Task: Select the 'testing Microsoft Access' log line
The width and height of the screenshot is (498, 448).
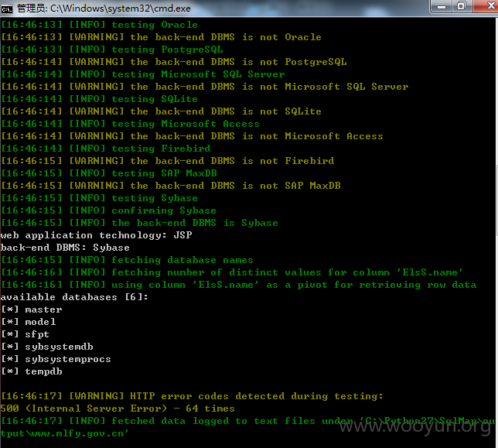Action: [130, 124]
